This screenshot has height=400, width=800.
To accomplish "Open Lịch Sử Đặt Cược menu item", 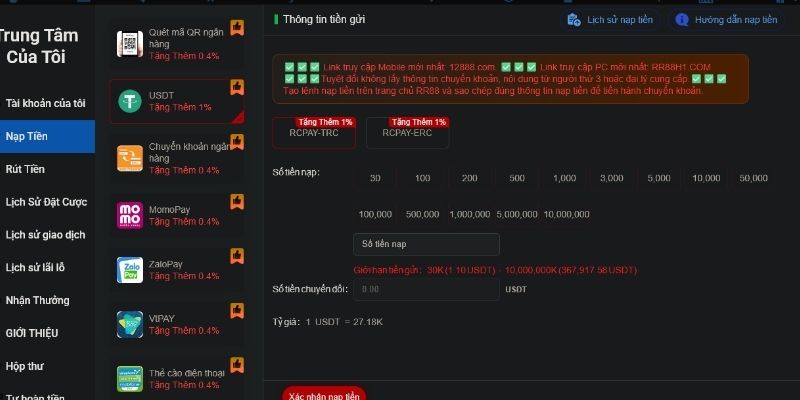I will pos(46,202).
